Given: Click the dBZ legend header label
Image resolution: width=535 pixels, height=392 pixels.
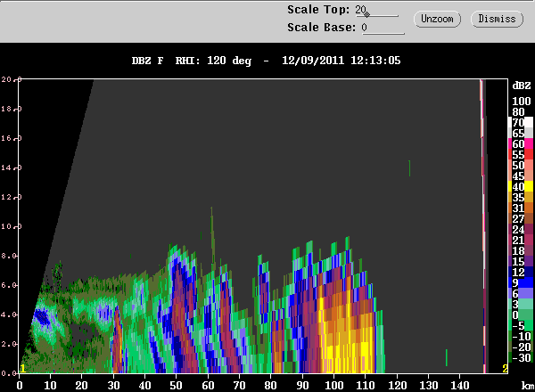Looking at the screenshot, I should click(x=522, y=86).
